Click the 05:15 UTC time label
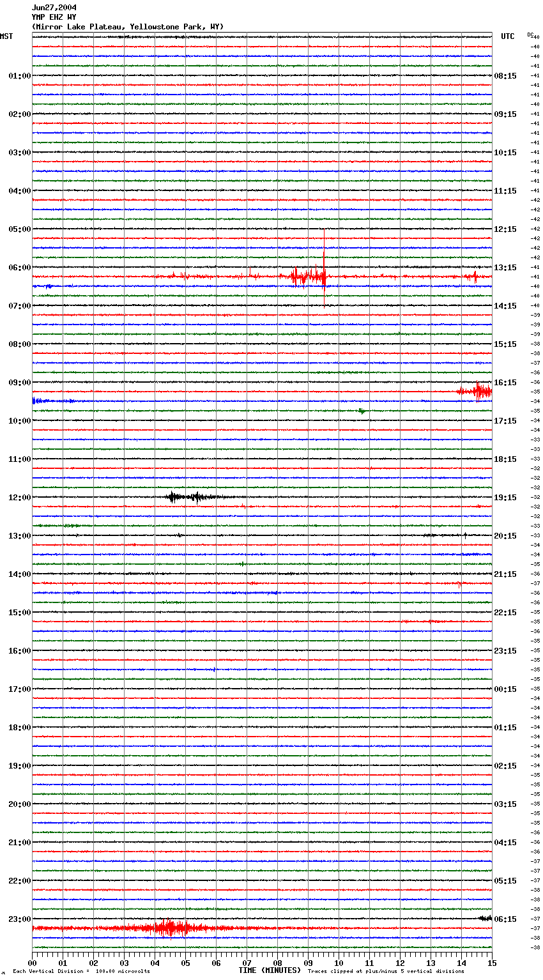Viewport: 543px width, 980px height. 505,881
